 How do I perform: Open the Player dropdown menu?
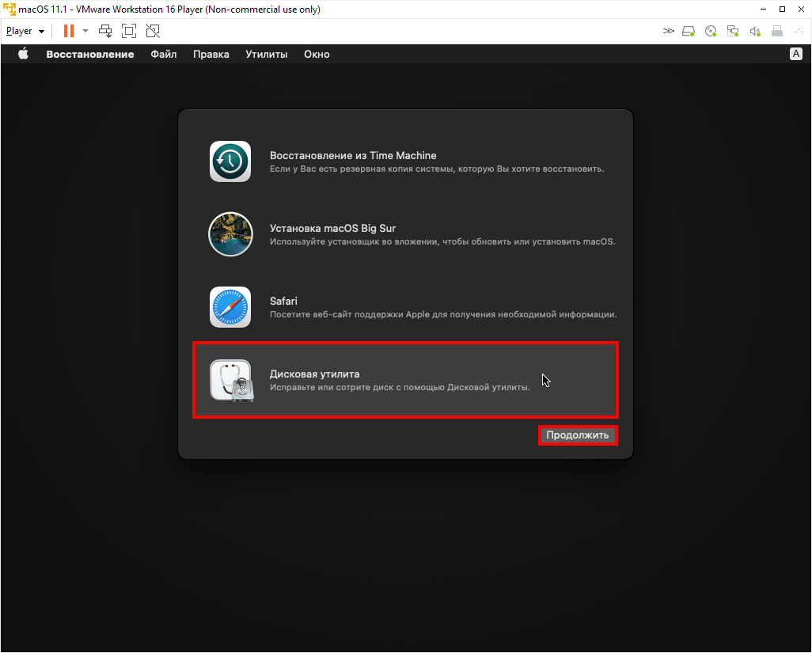point(25,31)
